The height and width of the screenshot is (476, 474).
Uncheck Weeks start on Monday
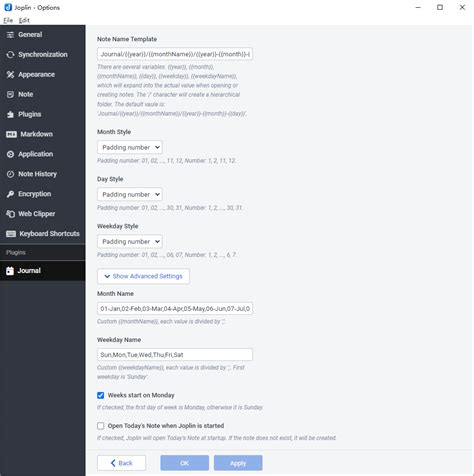coord(100,395)
